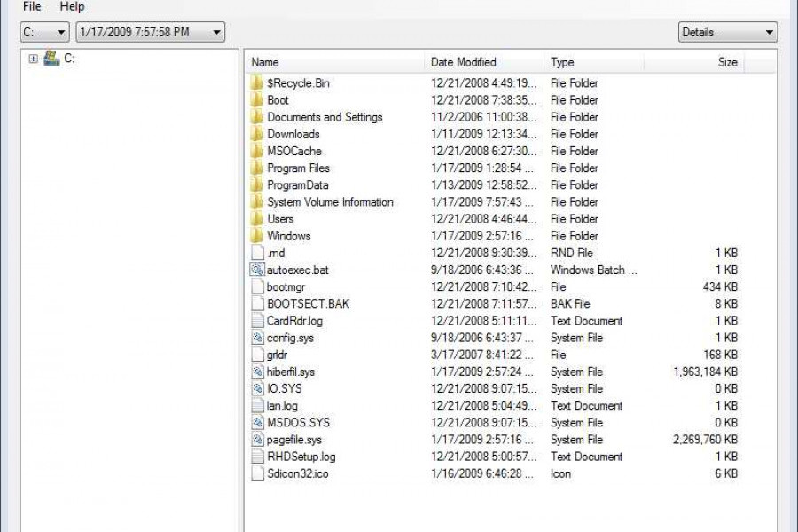Click the pagefile.sys file icon
Image resolution: width=798 pixels, height=532 pixels.
[257, 440]
